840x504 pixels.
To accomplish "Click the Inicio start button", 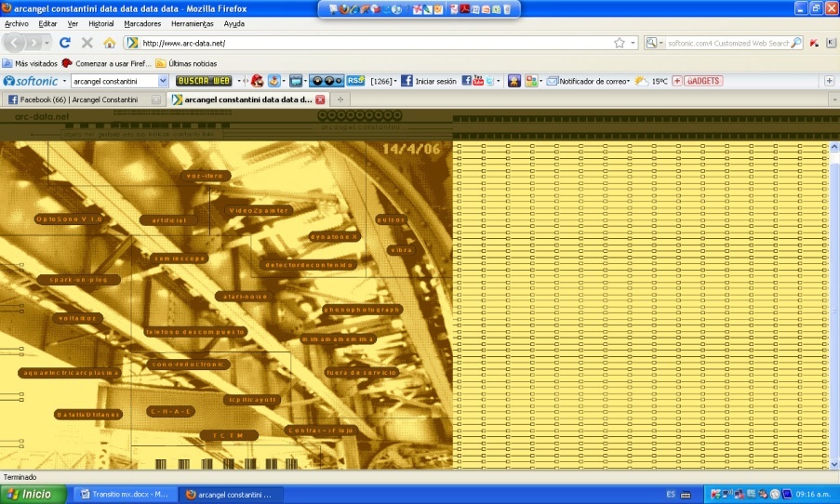I will click(x=33, y=494).
